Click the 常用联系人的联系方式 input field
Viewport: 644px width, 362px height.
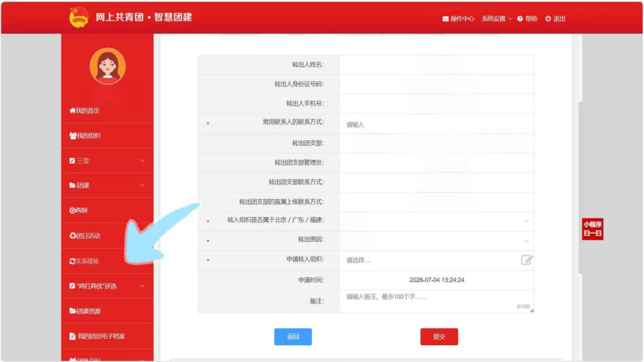436,125
